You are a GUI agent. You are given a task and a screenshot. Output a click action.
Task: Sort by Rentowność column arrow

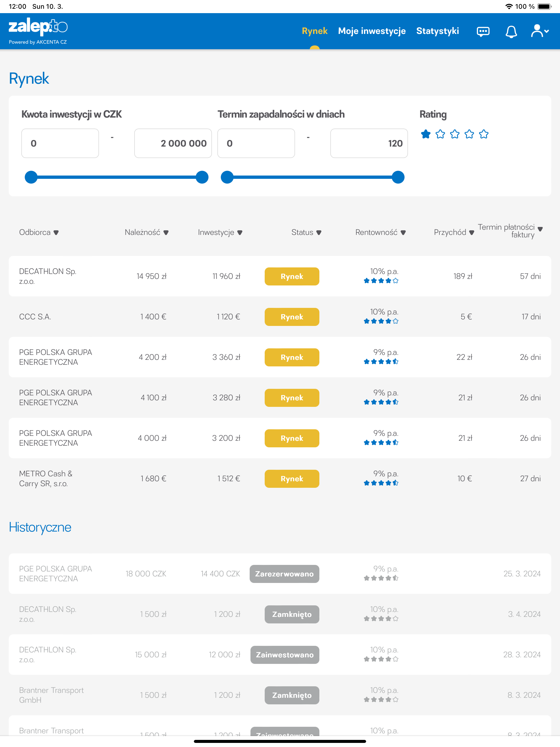point(403,233)
